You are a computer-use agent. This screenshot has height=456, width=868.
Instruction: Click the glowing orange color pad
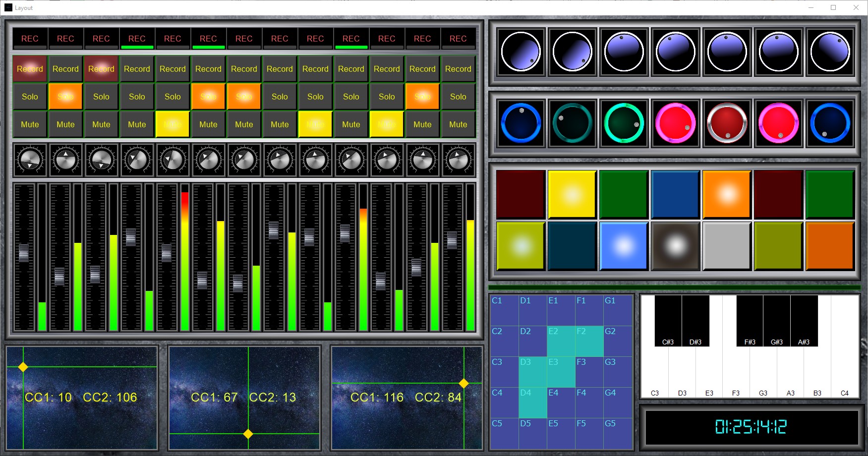click(x=727, y=194)
